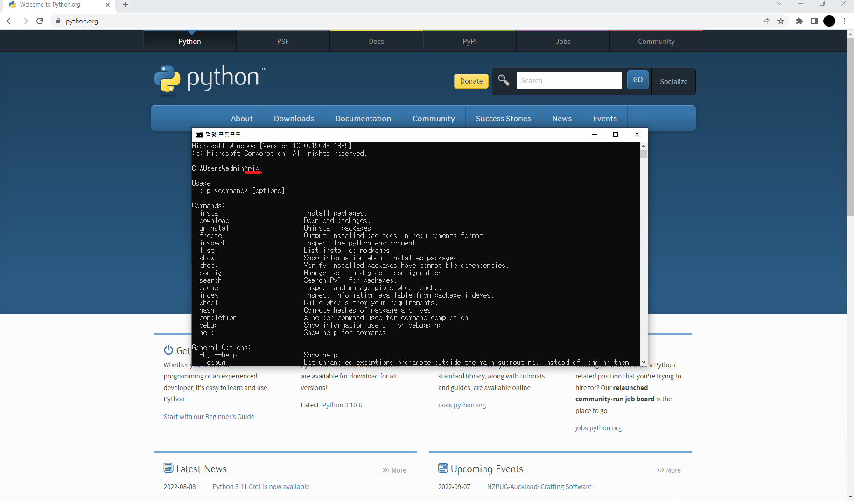Open the Community navigation menu
This screenshot has width=854, height=504.
coord(434,119)
